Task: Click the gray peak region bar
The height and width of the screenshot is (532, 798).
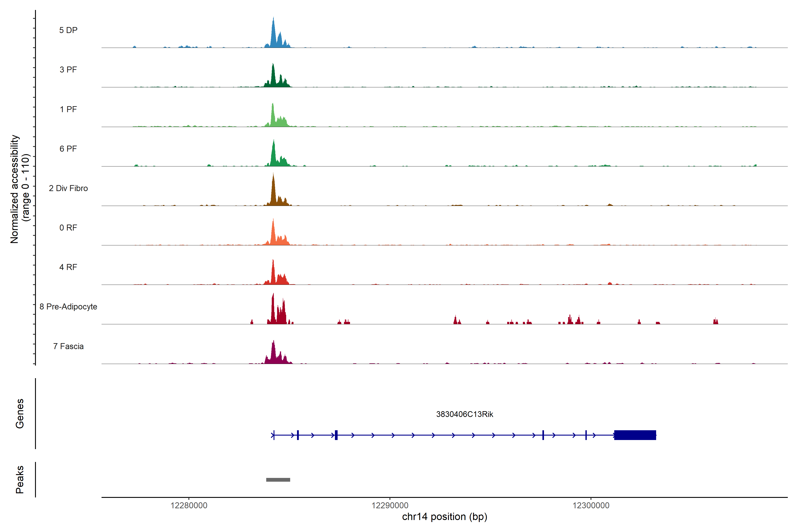Action: [x=278, y=480]
